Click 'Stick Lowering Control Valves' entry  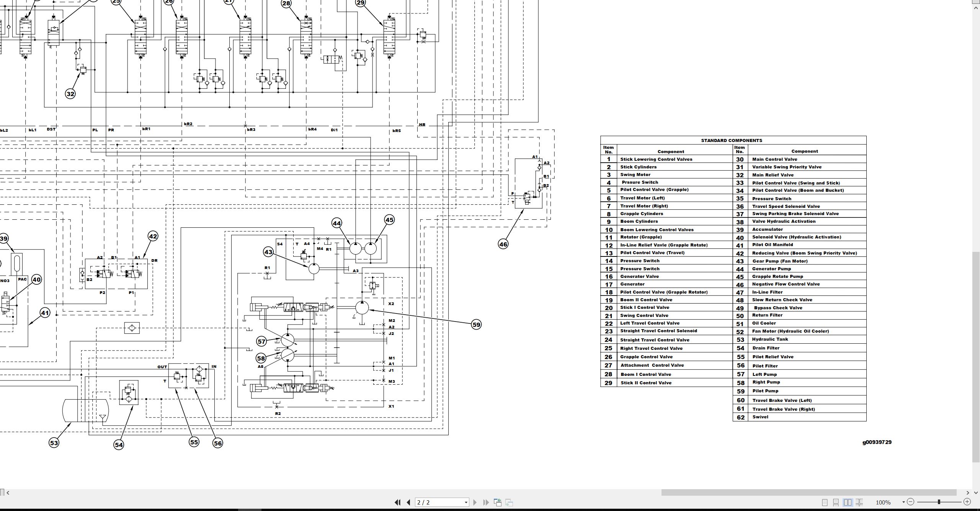(656, 159)
